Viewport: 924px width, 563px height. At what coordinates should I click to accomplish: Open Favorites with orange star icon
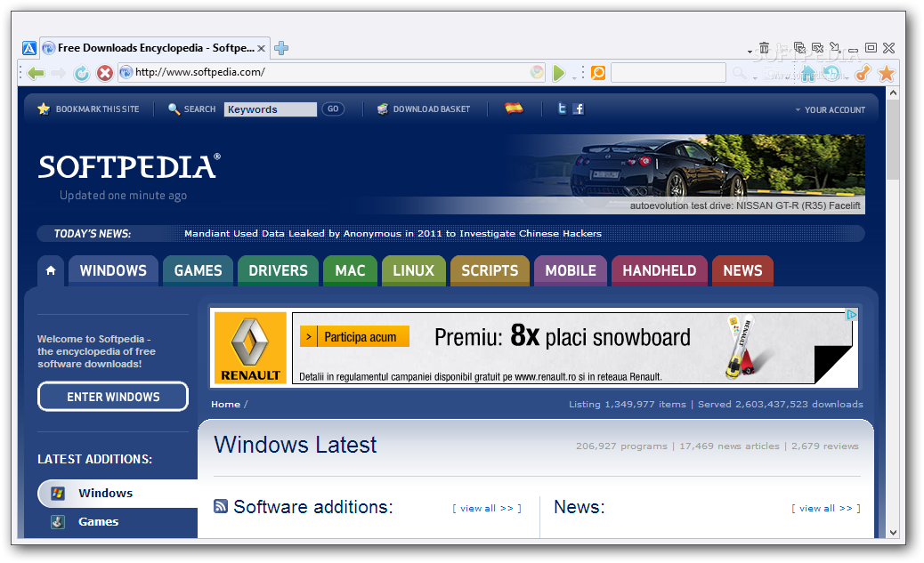(x=887, y=73)
